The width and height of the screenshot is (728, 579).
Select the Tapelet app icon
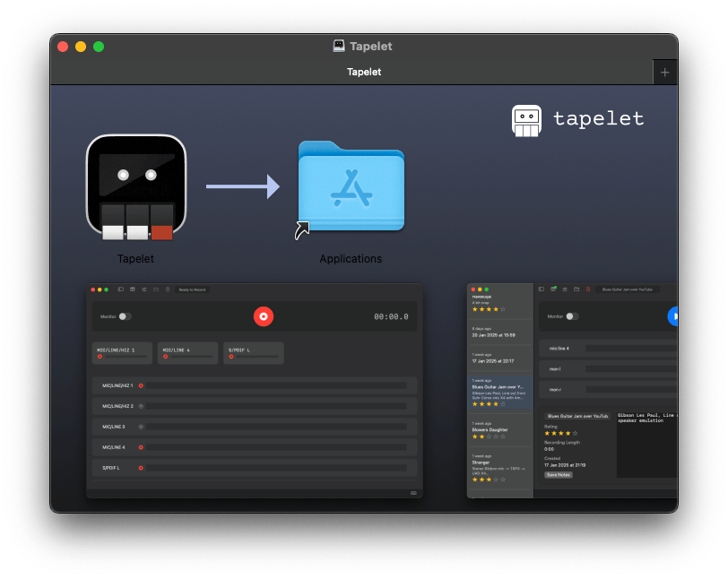tap(136, 187)
